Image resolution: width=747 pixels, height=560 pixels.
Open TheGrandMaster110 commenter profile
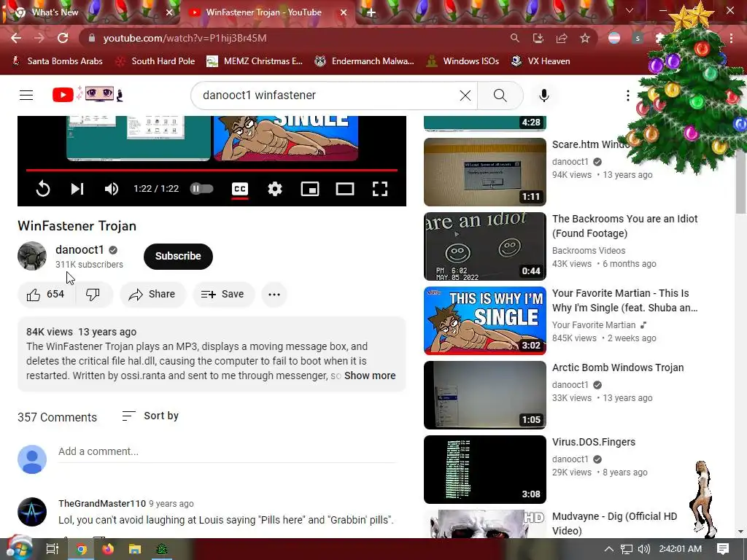102,503
